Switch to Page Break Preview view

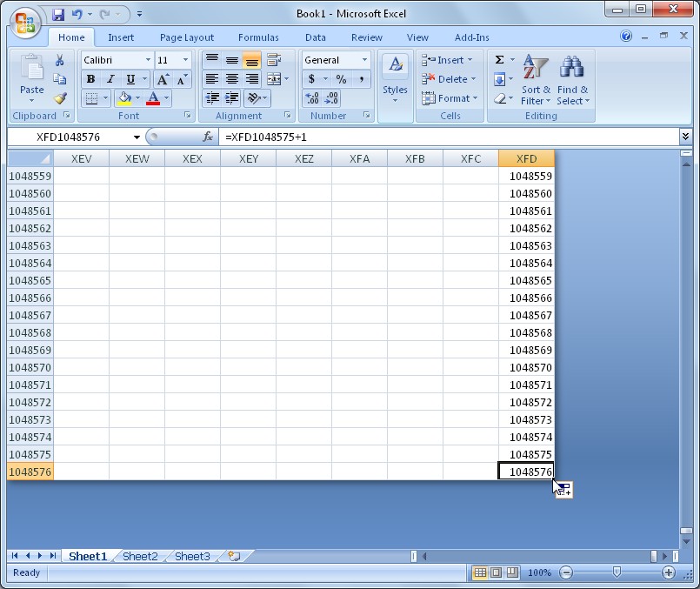coord(512,572)
